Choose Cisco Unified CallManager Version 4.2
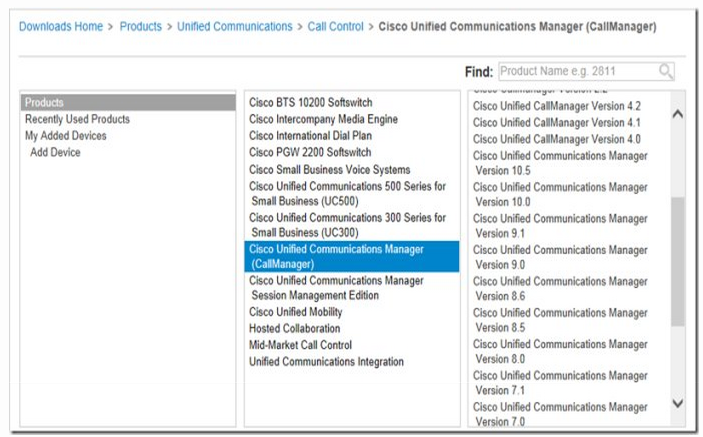Viewport: 703px width, 437px height. pyautogui.click(x=557, y=106)
